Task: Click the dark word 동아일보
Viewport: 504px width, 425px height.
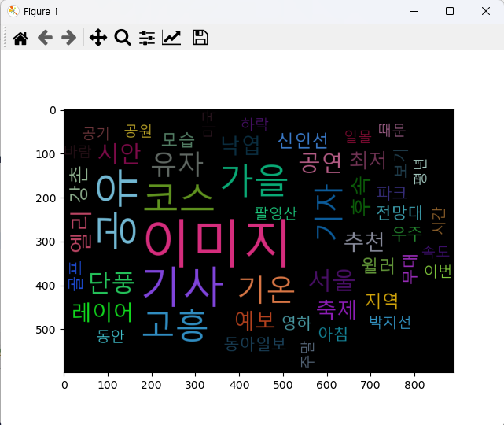Action: 255,344
